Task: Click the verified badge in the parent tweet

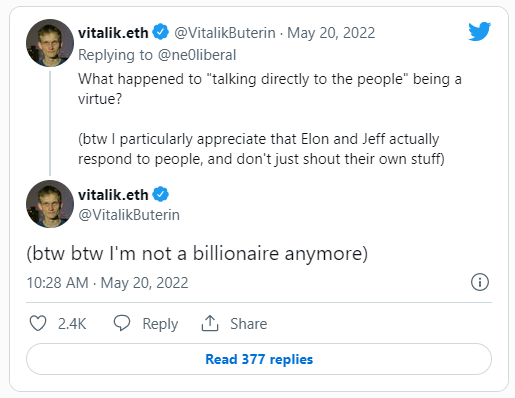Action: click(x=161, y=32)
